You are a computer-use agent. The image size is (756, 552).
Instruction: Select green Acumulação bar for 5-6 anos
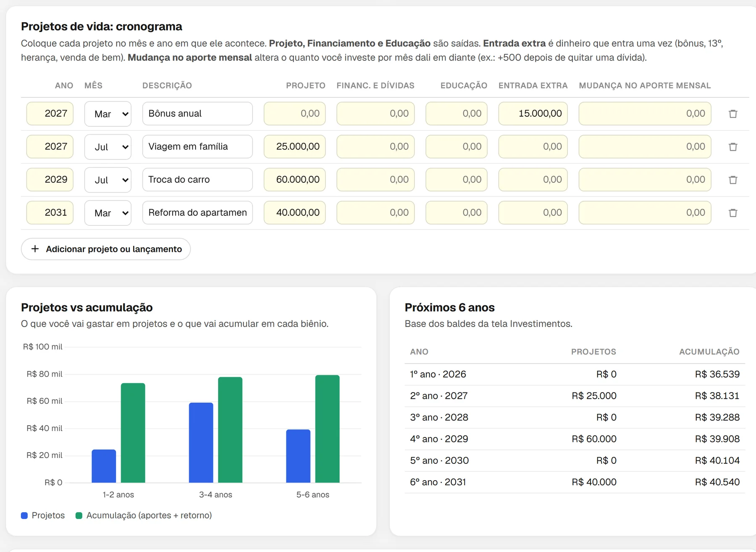coord(328,429)
